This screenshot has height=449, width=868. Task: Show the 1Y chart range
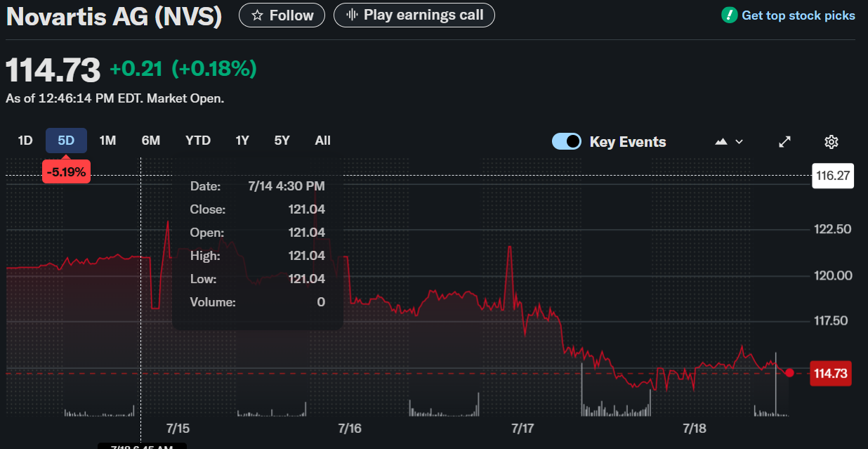click(x=242, y=141)
